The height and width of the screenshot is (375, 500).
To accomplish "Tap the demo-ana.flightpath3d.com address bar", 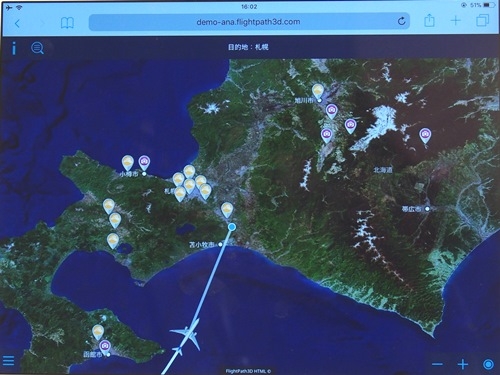I will [249, 22].
